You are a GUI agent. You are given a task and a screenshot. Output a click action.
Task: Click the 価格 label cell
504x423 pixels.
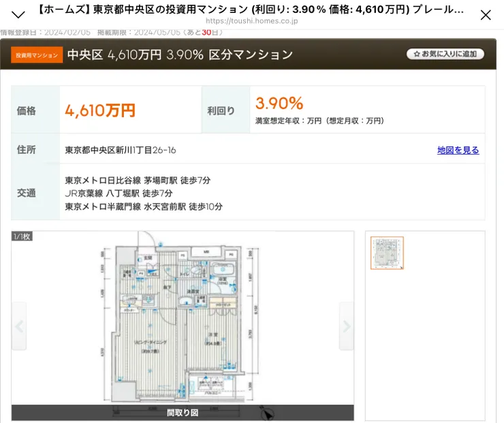pos(35,110)
